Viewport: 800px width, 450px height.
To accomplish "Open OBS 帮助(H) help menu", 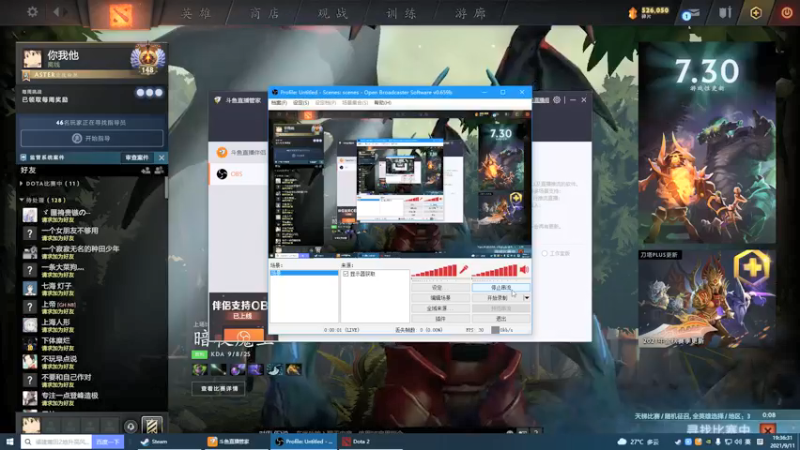I will click(383, 103).
